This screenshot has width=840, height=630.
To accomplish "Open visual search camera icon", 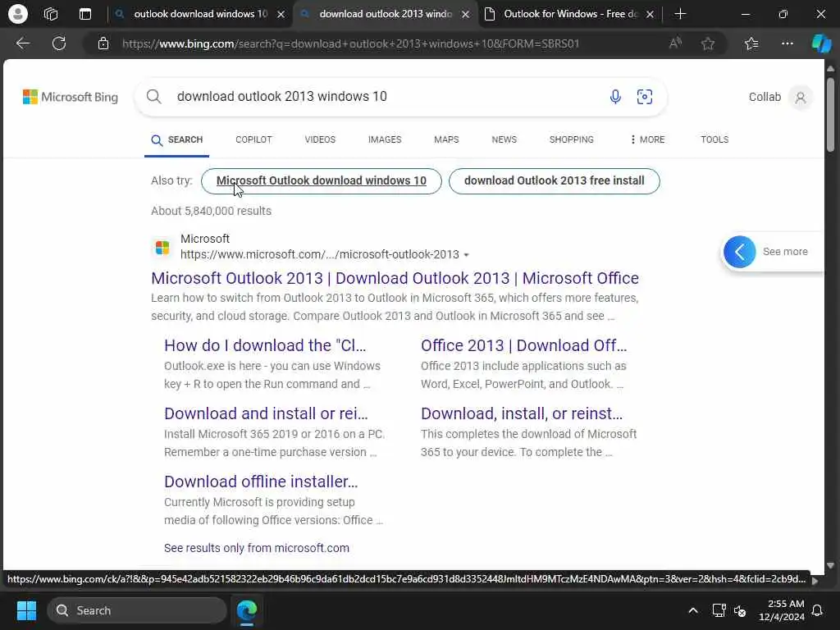I will pos(645,97).
